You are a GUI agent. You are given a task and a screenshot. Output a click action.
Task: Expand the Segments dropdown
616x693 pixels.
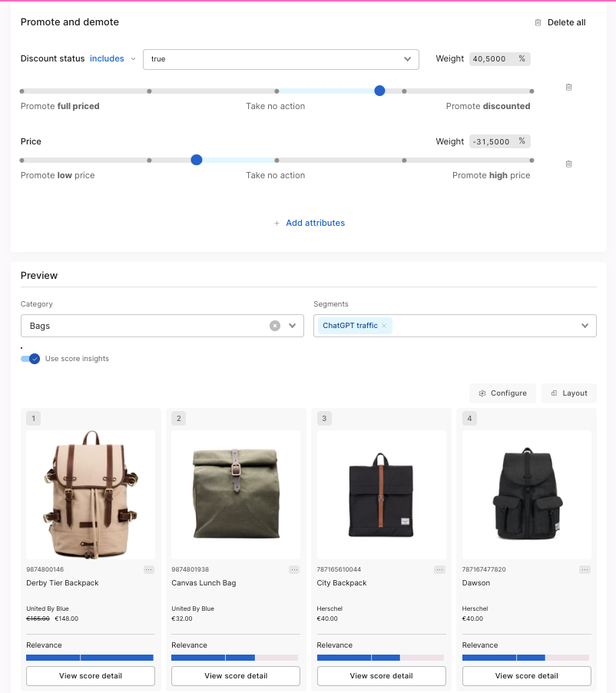click(x=585, y=326)
